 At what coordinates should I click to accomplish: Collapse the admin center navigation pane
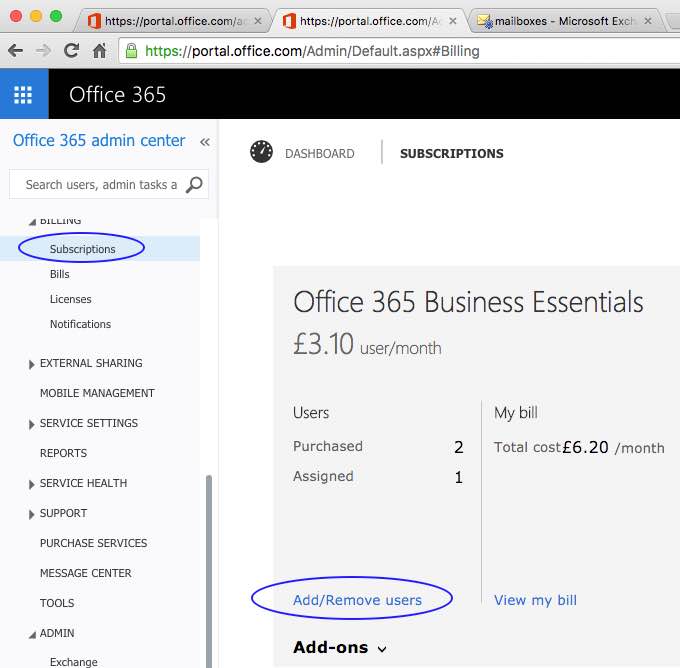(x=205, y=142)
